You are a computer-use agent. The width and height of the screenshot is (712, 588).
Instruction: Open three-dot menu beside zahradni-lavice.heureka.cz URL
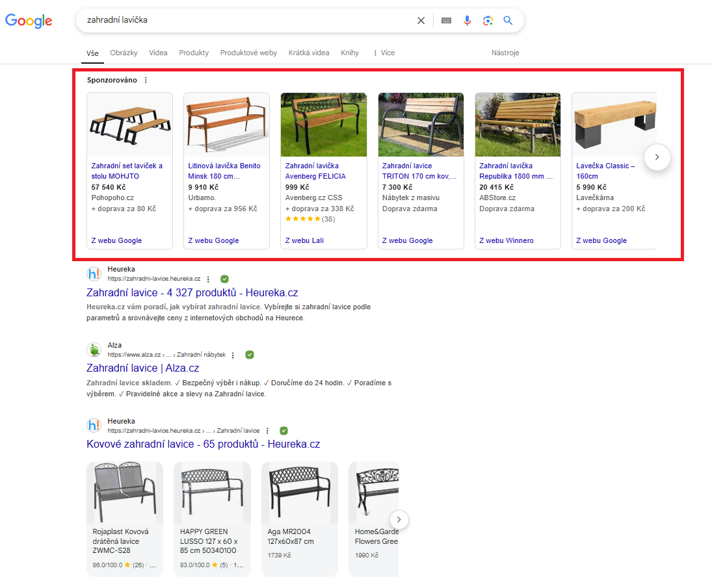pyautogui.click(x=209, y=279)
